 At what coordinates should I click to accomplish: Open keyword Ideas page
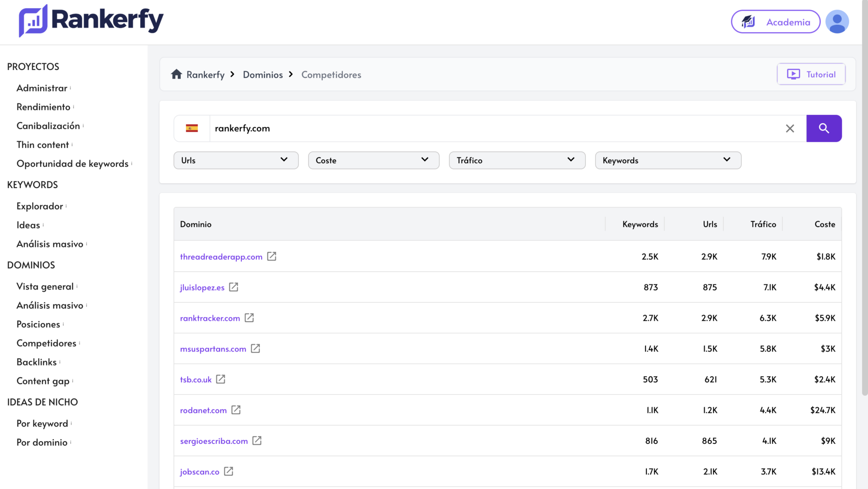(x=28, y=225)
